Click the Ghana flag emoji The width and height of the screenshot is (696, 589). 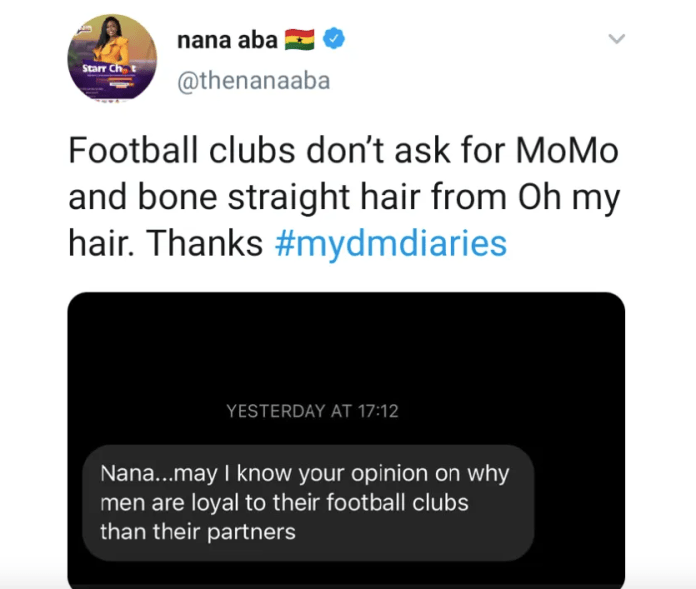300,40
